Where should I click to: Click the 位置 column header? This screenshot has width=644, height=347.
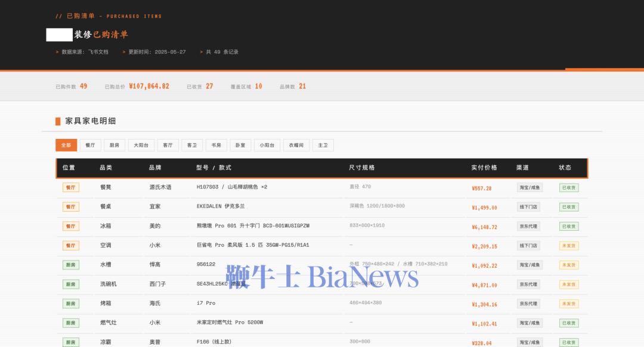(x=69, y=168)
